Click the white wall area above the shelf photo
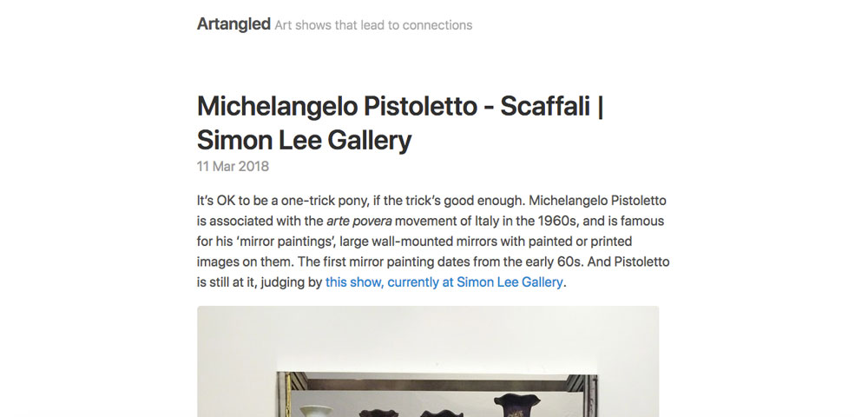The height and width of the screenshot is (417, 868). (428, 338)
